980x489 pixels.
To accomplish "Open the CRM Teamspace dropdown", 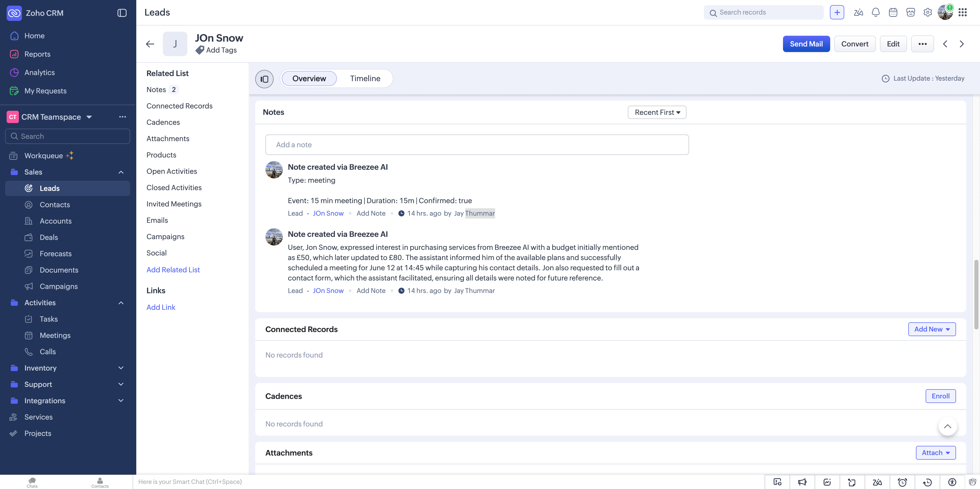I will click(x=89, y=117).
